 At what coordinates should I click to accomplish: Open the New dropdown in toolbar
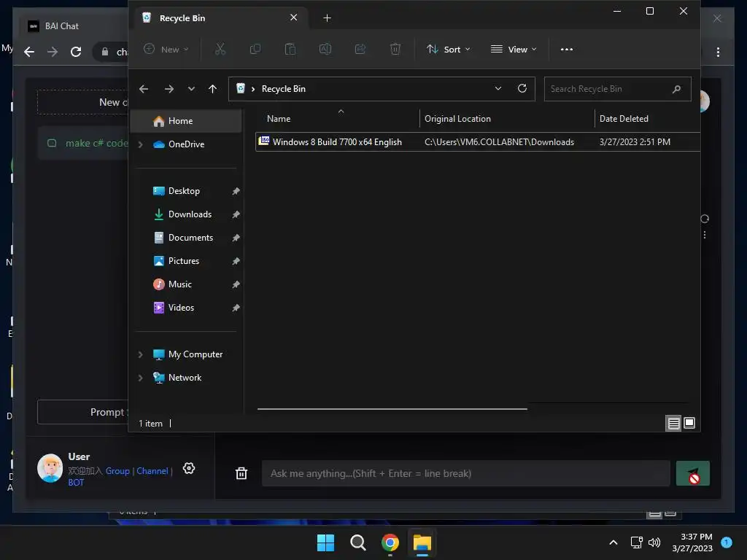click(x=167, y=49)
